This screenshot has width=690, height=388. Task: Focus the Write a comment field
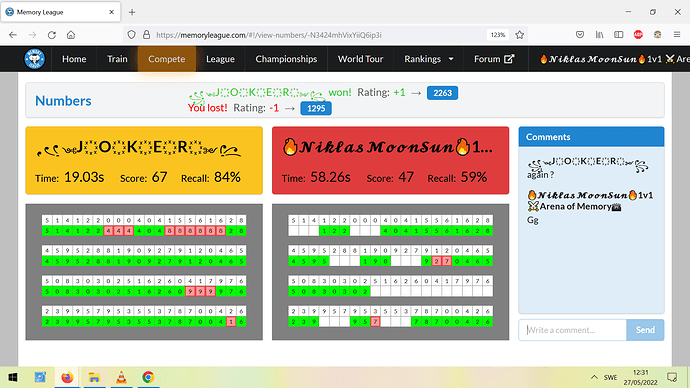(x=573, y=330)
